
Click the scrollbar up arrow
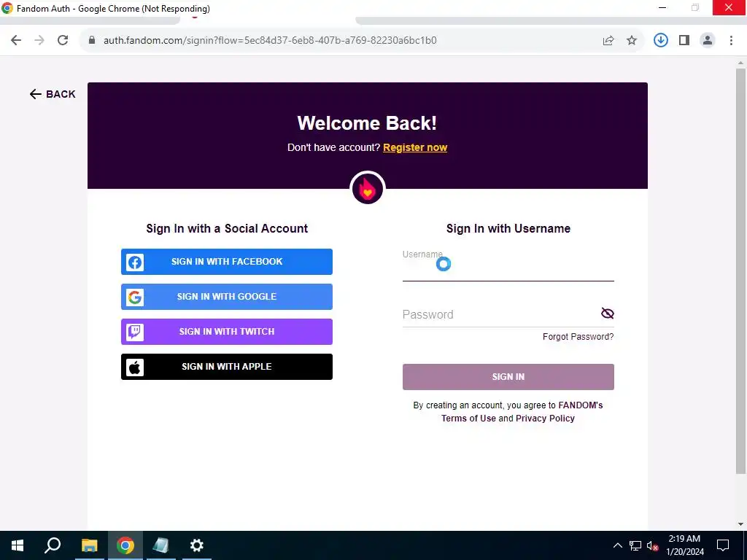tap(740, 63)
